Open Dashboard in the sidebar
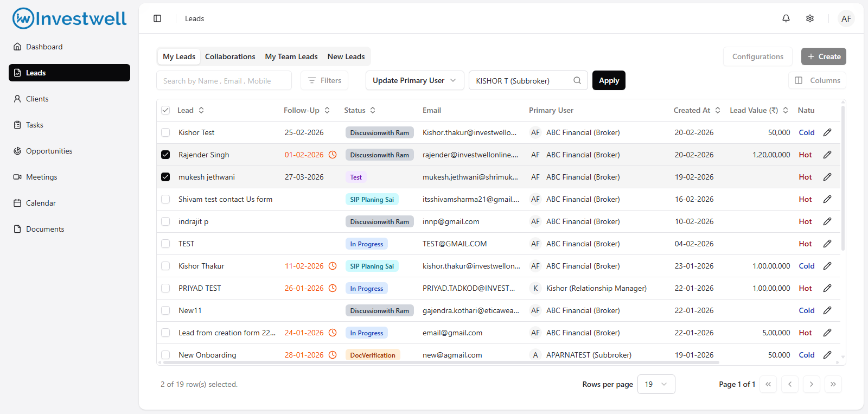The image size is (868, 414). click(x=69, y=47)
